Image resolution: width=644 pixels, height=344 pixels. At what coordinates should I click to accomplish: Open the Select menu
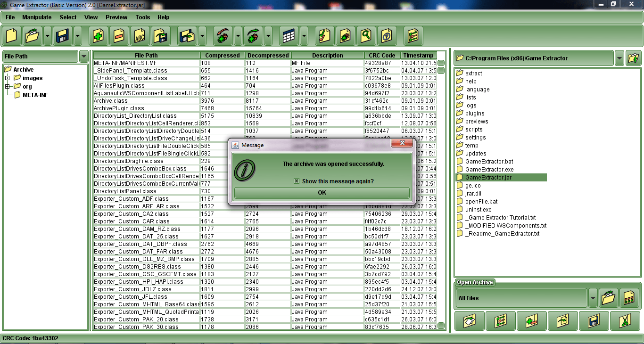point(68,17)
